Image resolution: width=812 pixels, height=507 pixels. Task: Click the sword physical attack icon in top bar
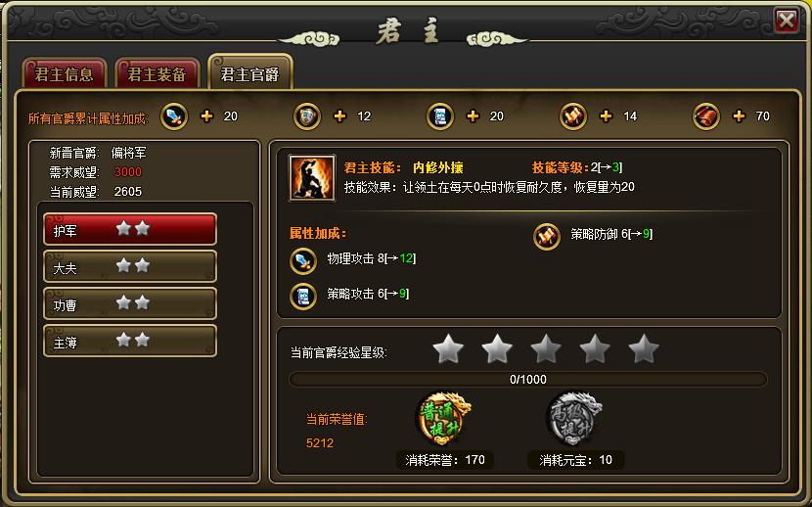click(174, 116)
